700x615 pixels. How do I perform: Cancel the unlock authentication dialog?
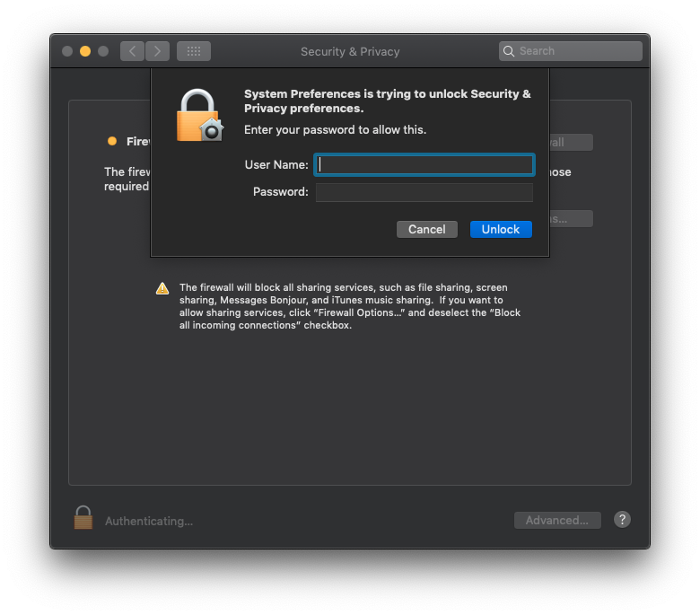point(427,229)
